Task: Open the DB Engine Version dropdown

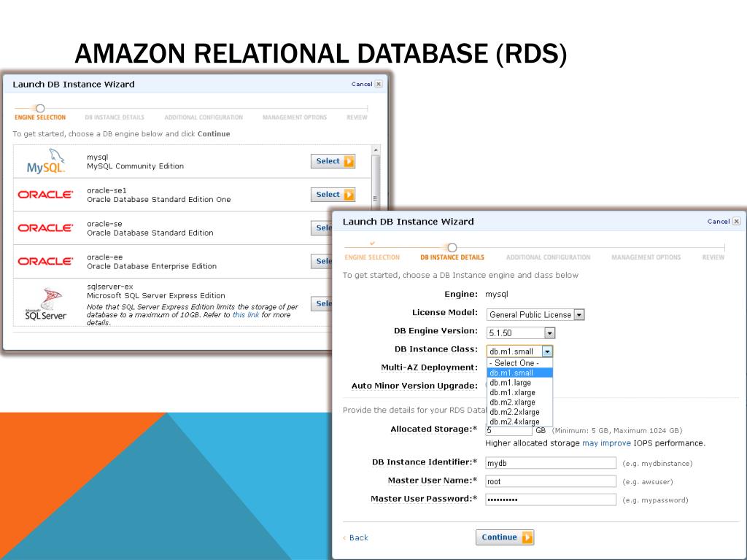Action: (521, 332)
